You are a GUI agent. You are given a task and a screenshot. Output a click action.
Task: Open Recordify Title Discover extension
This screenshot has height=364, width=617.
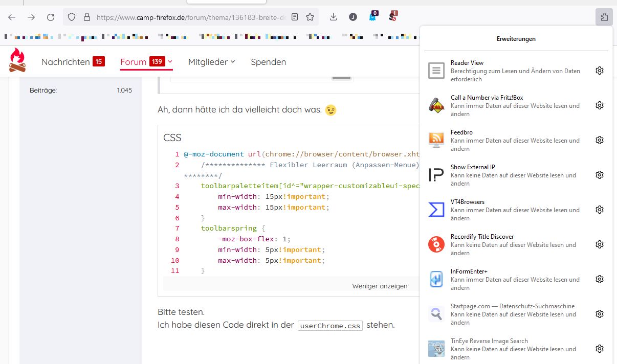(436, 244)
